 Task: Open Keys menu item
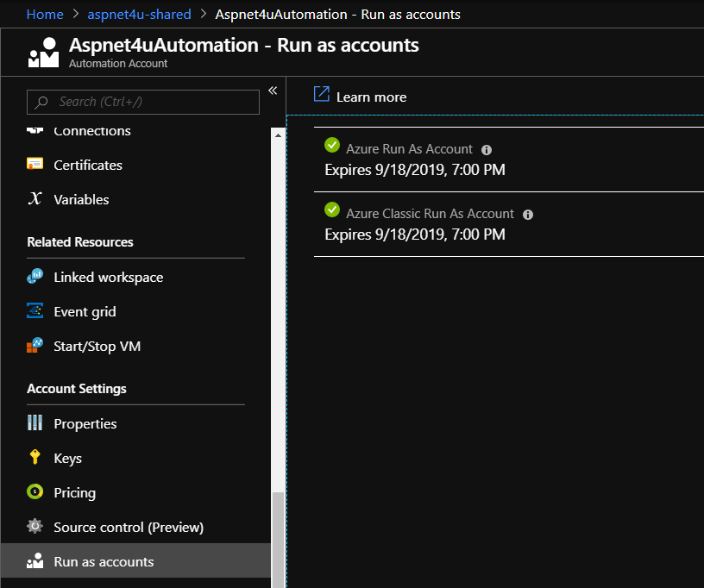click(x=136, y=458)
